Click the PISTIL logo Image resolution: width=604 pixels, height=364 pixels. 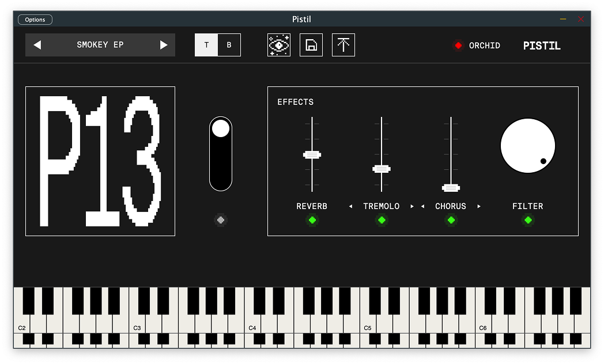click(542, 46)
